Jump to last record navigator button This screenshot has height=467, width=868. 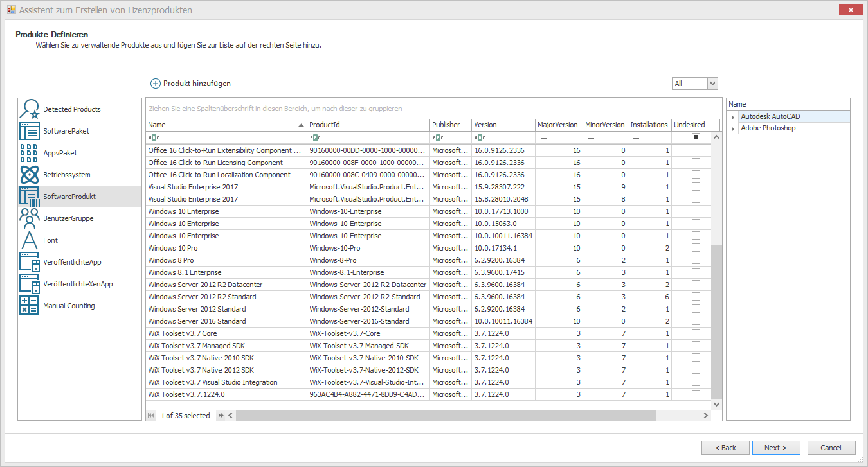click(x=221, y=416)
